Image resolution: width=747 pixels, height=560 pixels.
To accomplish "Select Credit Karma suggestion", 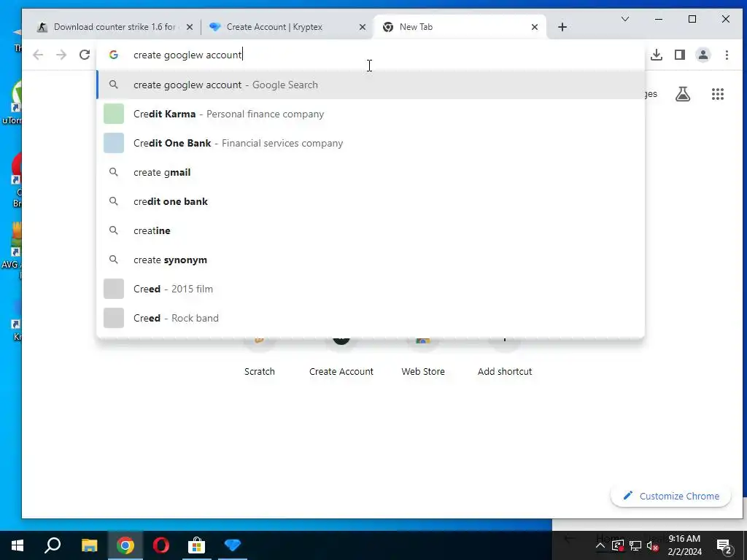I will [371, 114].
